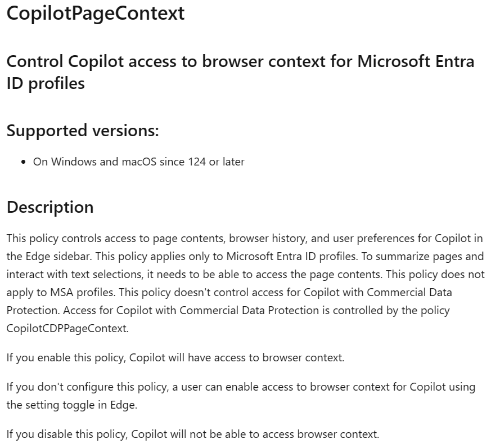Viewport: 491px width, 448px height.
Task: Click the Description heading
Action: pos(50,207)
